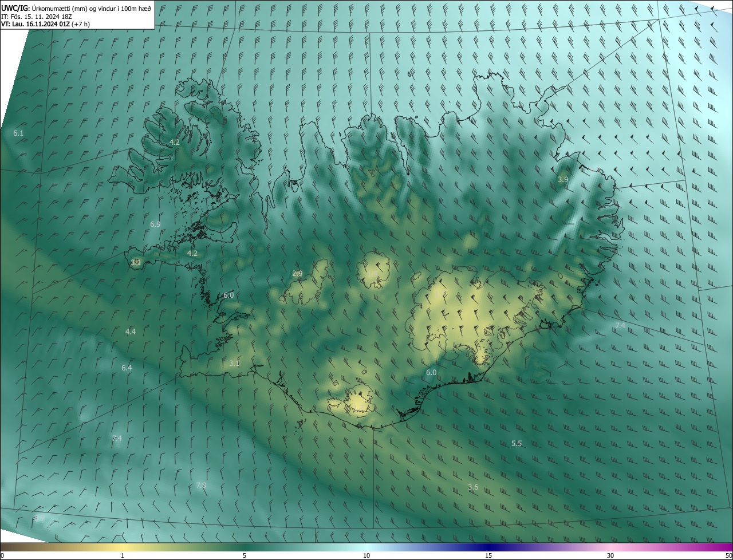The image size is (733, 560).
Task: Click the valid time line 'VT: Lau. 16.11.2024 01Z'
Action: click(36, 24)
